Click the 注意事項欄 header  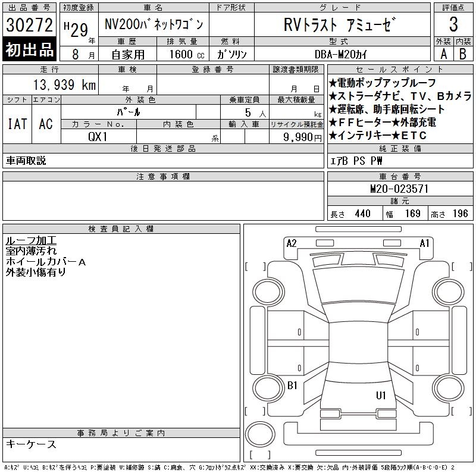tap(163, 176)
